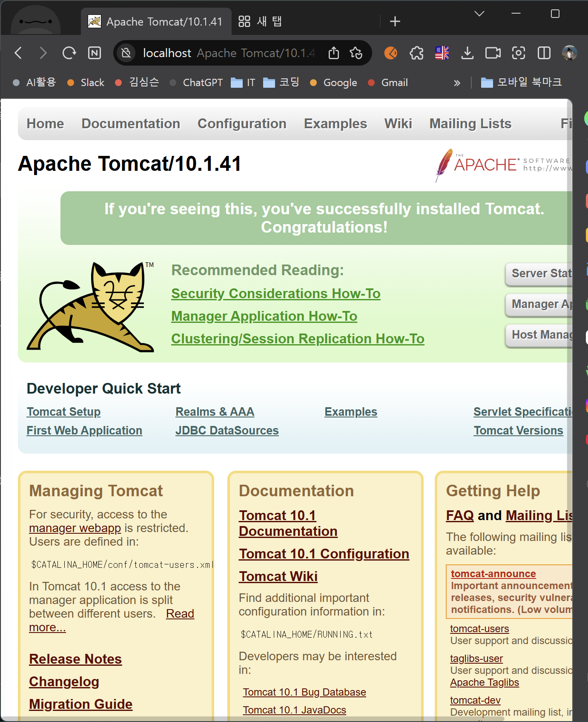
Task: Open the Migration Guide link
Action: coord(80,704)
